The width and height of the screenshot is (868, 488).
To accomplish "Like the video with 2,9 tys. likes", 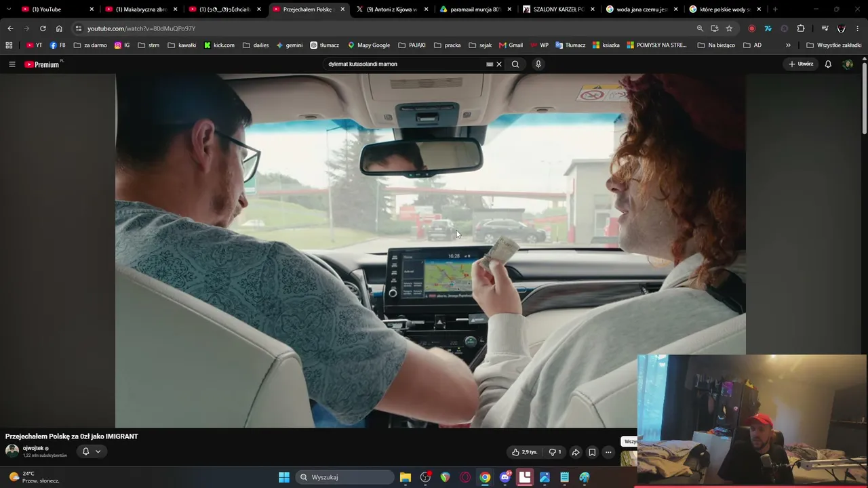I will pos(525,452).
